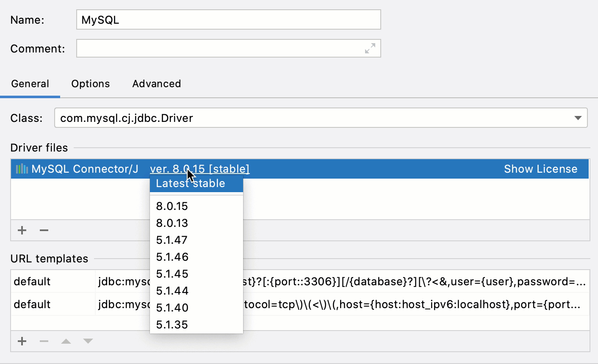Open the General tab

(x=30, y=84)
